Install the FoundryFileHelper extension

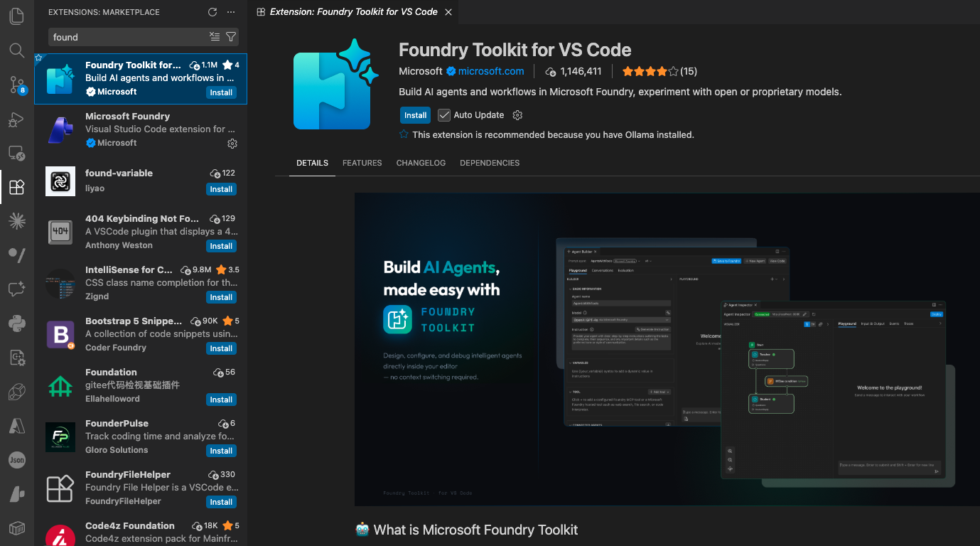pyautogui.click(x=221, y=502)
